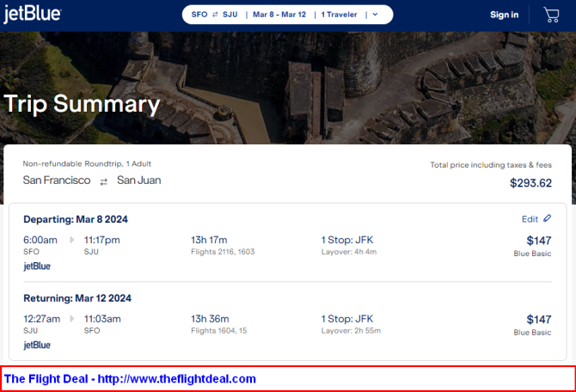Viewport: 576px width, 392px height.
Task: Select SFO origin in search bar
Action: pyautogui.click(x=199, y=15)
